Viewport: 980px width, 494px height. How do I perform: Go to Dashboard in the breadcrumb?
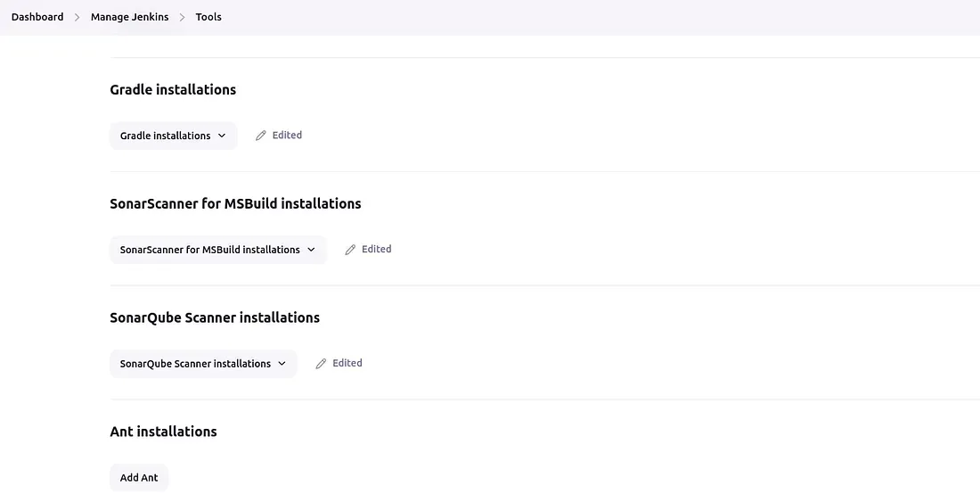[37, 17]
